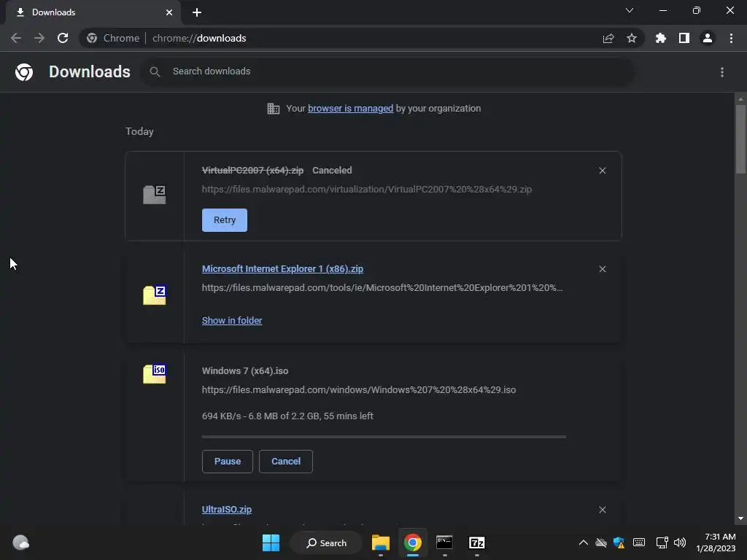
Task: Click the page vertical scrollbar thumb
Action: click(740, 139)
